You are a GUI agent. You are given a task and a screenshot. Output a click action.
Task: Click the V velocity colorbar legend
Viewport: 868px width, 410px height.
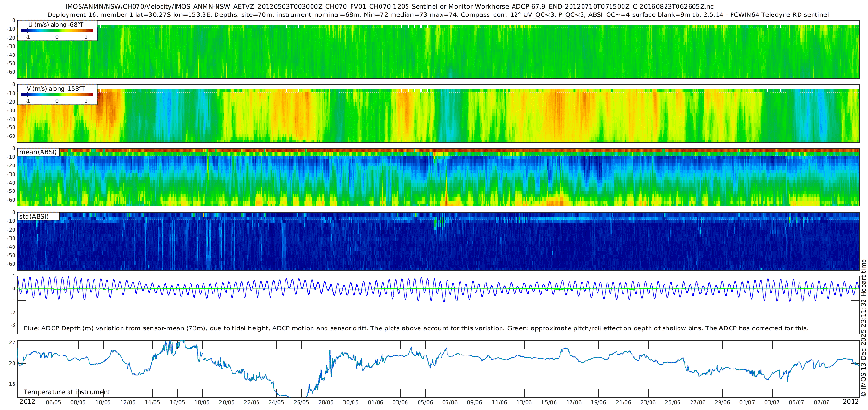coord(57,95)
